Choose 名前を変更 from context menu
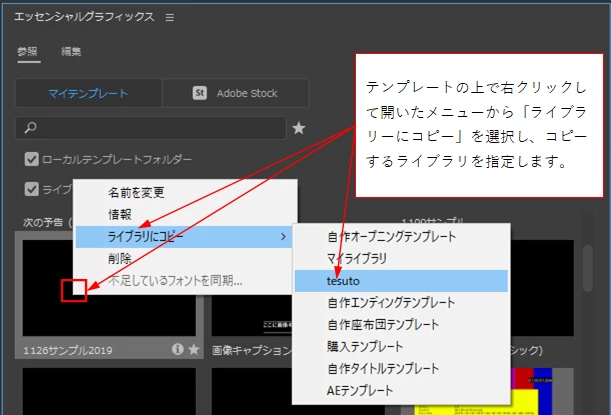 pyautogui.click(x=185, y=192)
